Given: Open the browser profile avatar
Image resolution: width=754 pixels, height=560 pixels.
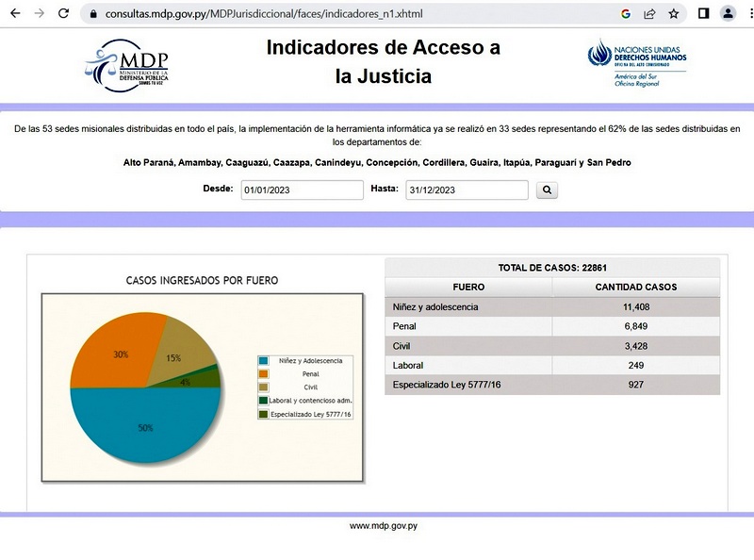Looking at the screenshot, I should tap(728, 13).
